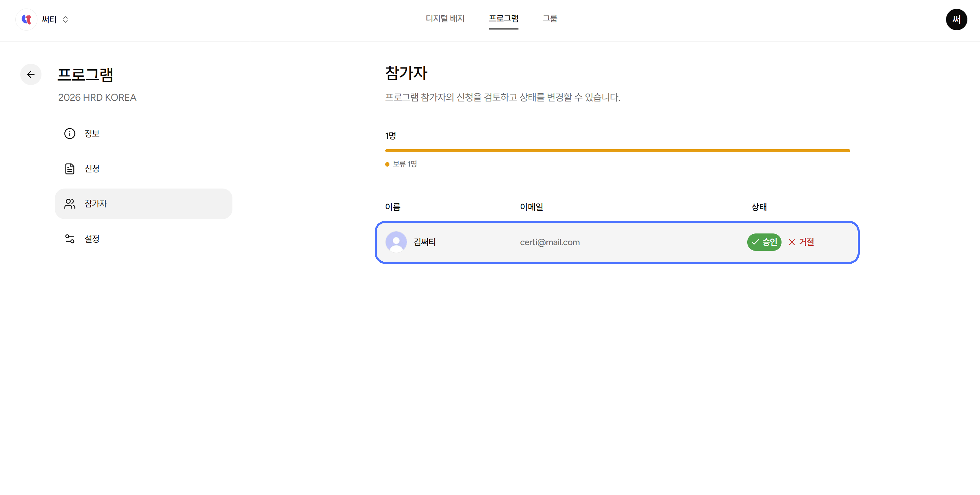Click the 이메일 column header

pyautogui.click(x=531, y=207)
